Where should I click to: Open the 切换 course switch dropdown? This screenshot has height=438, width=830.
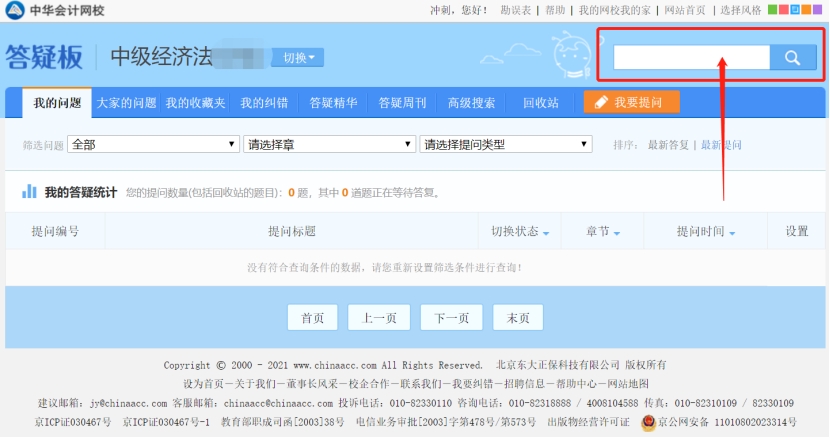tap(297, 58)
